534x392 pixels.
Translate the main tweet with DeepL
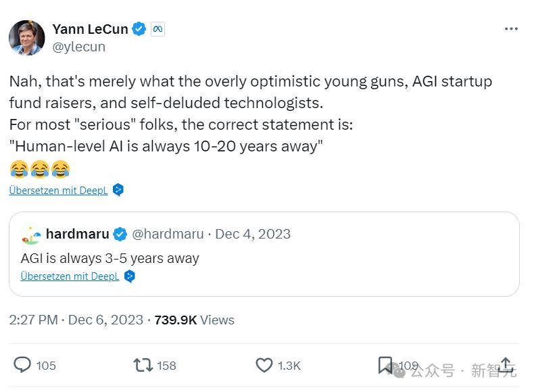[x=58, y=191]
